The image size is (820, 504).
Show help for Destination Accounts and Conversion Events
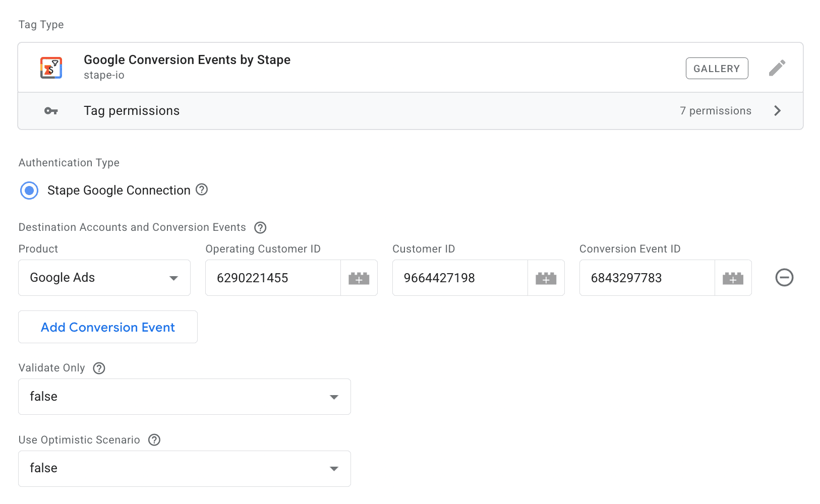(x=260, y=227)
